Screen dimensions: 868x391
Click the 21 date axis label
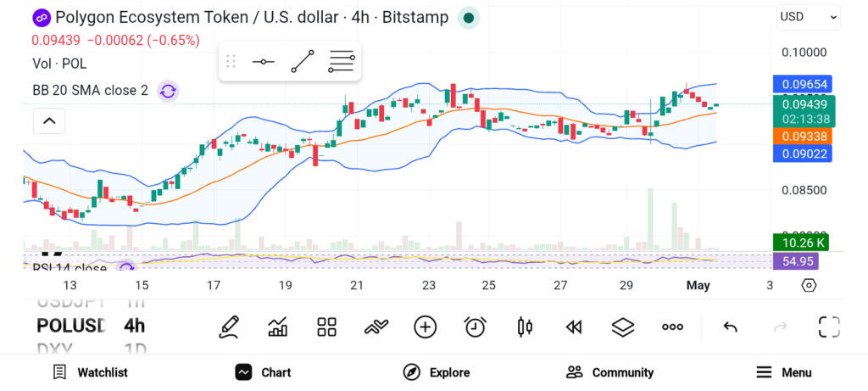coord(357,285)
